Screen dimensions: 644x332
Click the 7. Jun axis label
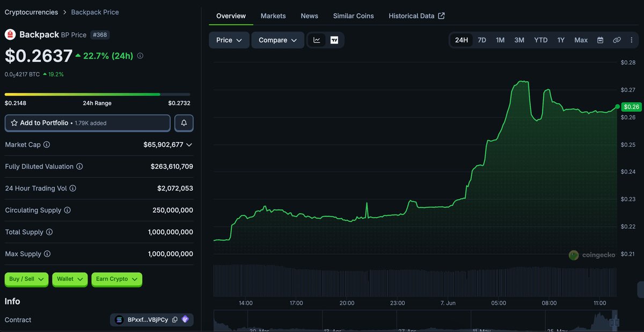click(x=448, y=303)
